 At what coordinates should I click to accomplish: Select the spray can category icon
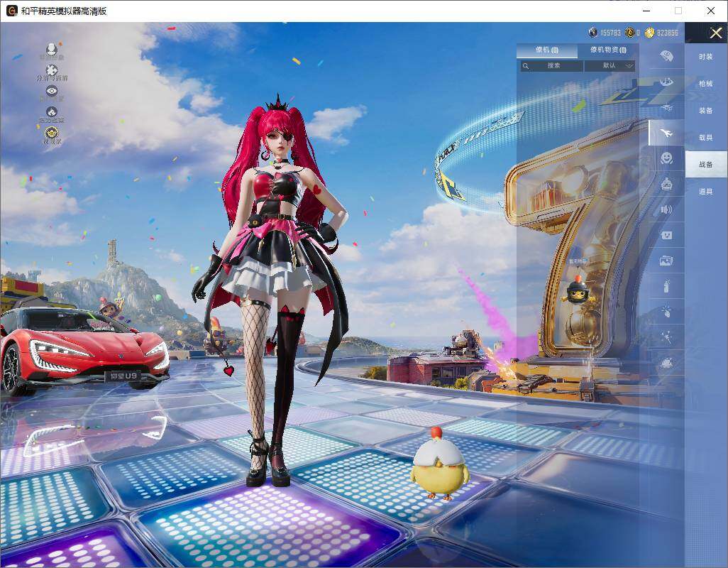(667, 286)
